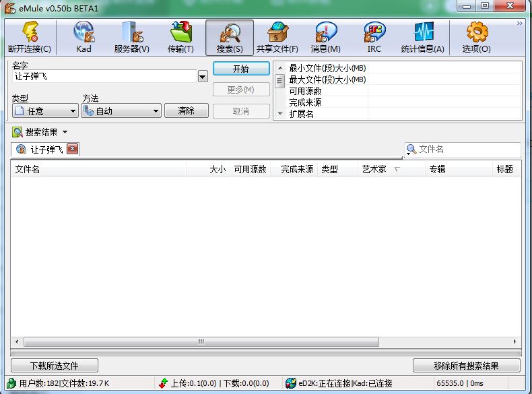Click the Cancel (取消) button
The width and height of the screenshot is (532, 394).
click(x=241, y=111)
